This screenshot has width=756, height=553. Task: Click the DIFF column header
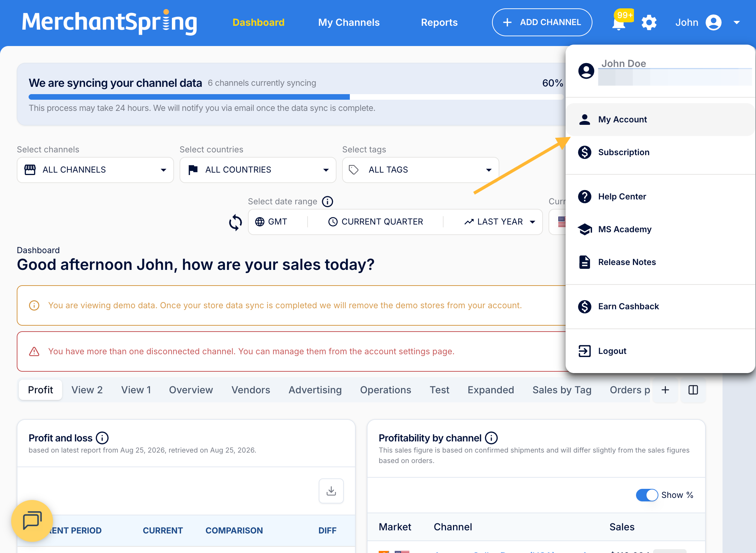tap(327, 531)
